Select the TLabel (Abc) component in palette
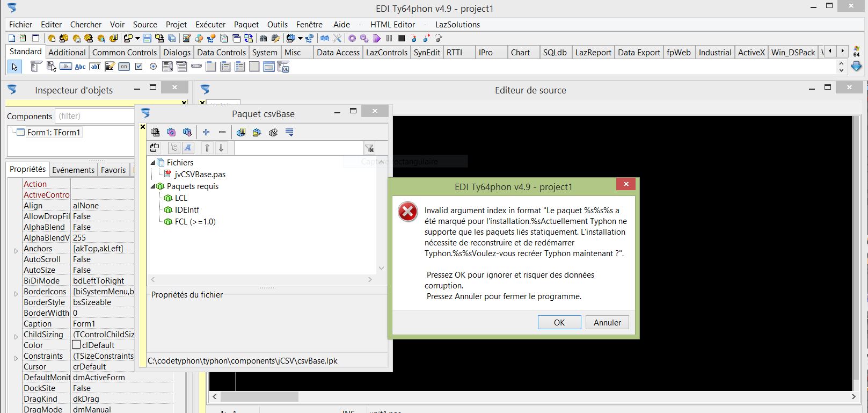The image size is (868, 413). coord(80,67)
